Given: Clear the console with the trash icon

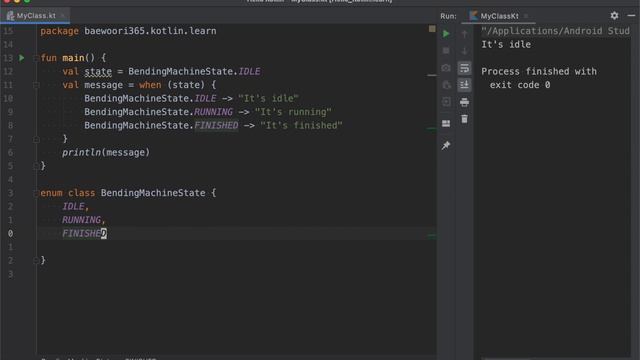Looking at the screenshot, I should 464,119.
